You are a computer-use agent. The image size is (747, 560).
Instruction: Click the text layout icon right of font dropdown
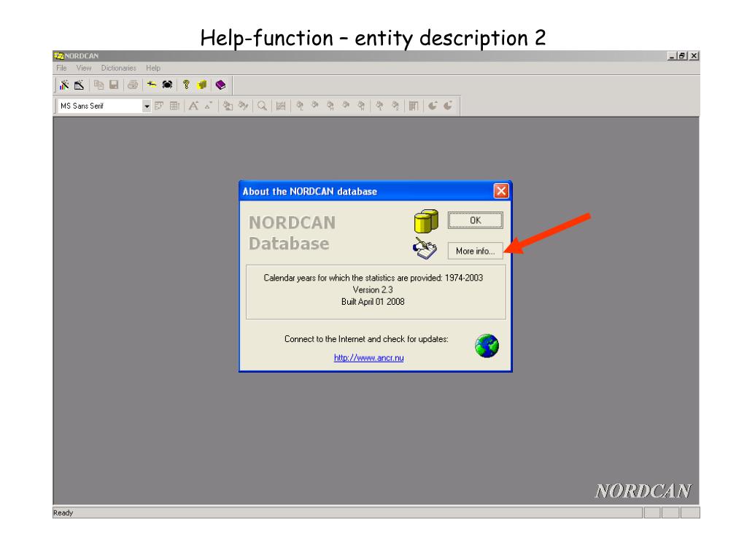(x=159, y=106)
